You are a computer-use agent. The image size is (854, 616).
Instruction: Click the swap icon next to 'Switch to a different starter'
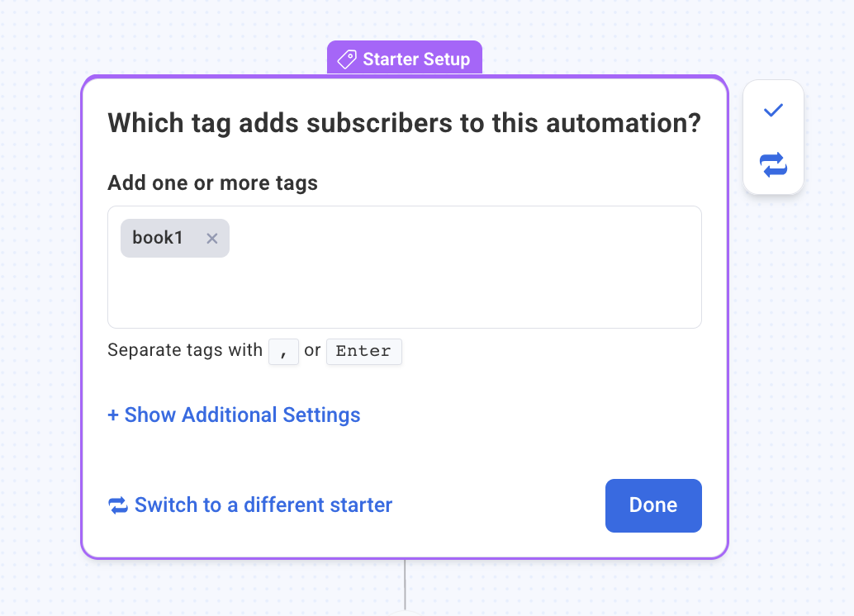pyautogui.click(x=117, y=505)
